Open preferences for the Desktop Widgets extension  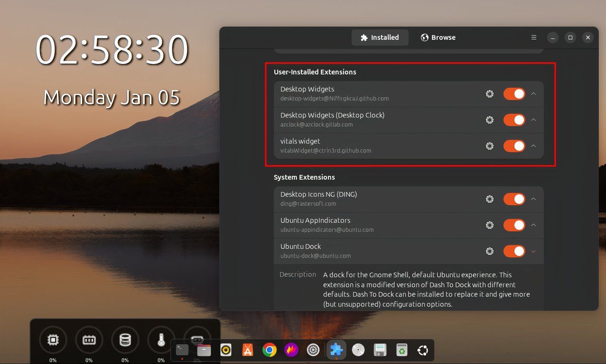pyautogui.click(x=489, y=94)
